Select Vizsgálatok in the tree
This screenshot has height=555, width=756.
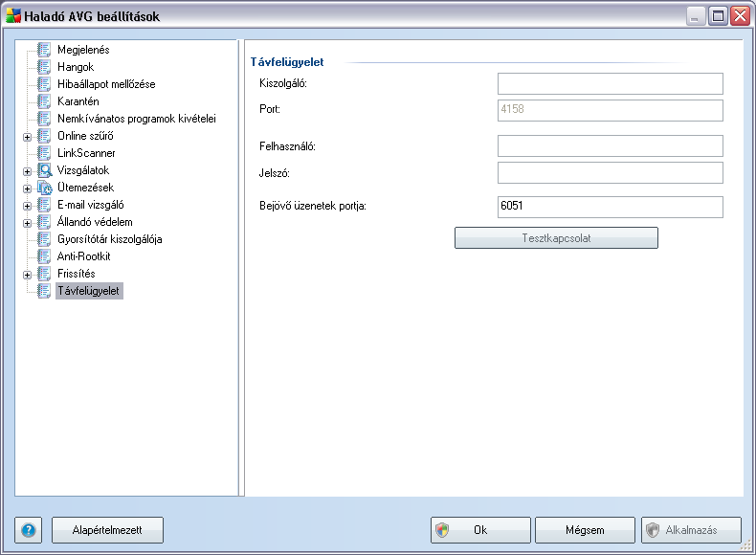(83, 170)
